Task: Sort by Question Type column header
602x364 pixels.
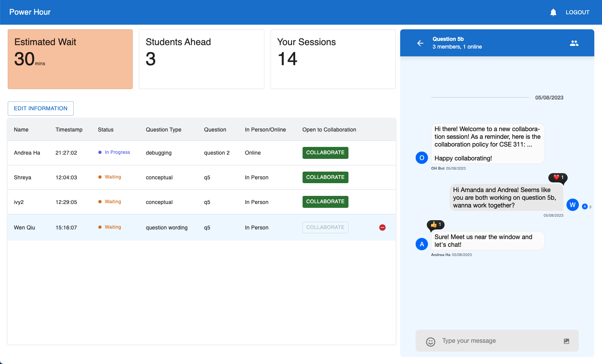Action: tap(164, 130)
